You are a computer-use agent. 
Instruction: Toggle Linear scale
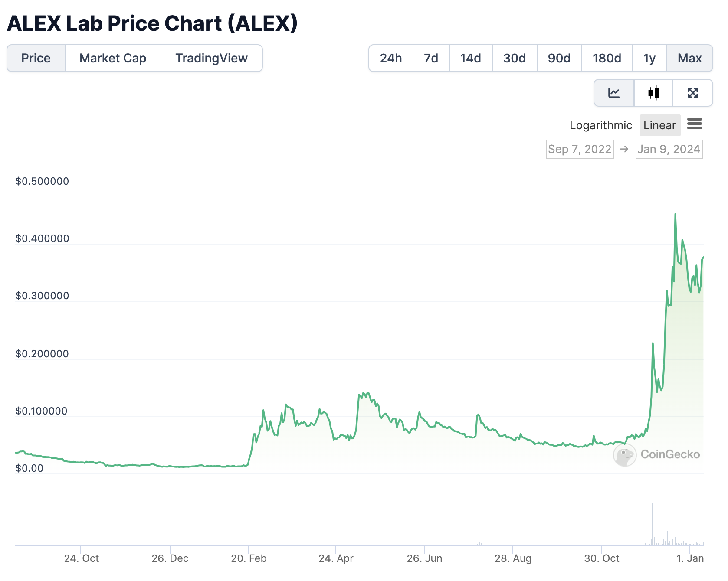659,125
